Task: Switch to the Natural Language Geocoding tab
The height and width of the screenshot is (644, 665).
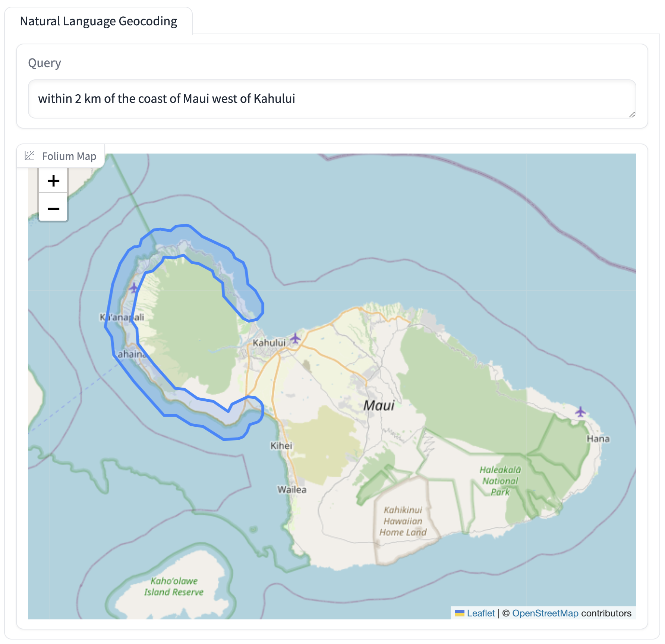Action: (x=98, y=21)
